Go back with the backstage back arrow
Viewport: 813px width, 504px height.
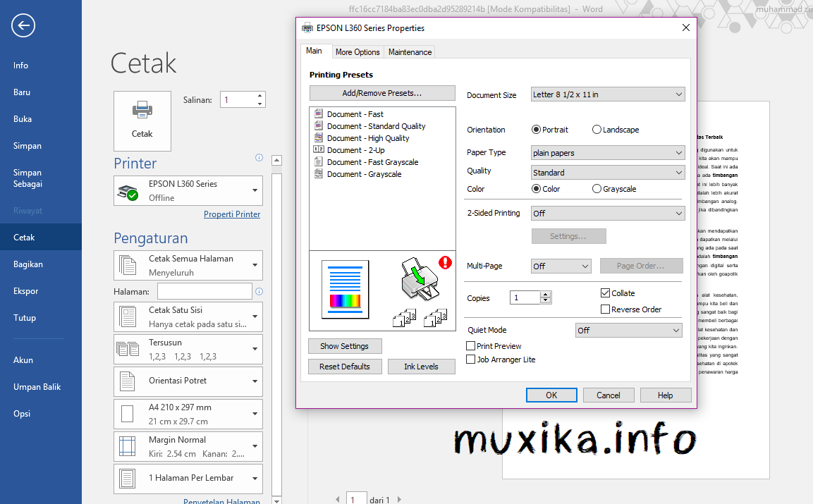click(23, 25)
